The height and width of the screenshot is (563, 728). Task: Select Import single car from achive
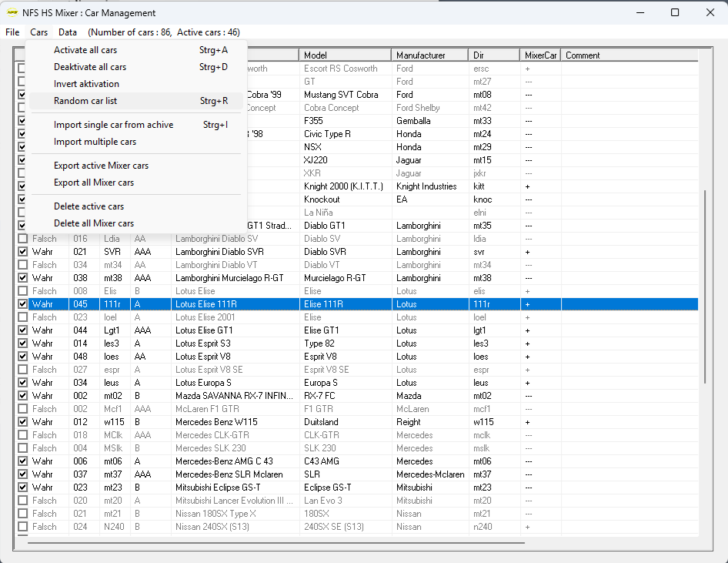136,125
